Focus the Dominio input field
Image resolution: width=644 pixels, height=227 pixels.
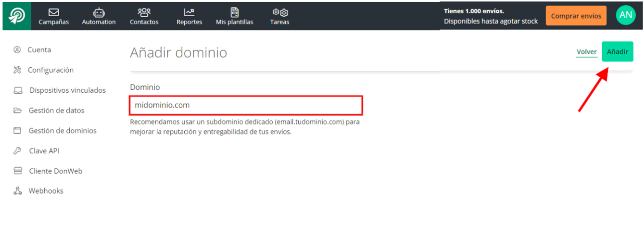coord(246,105)
